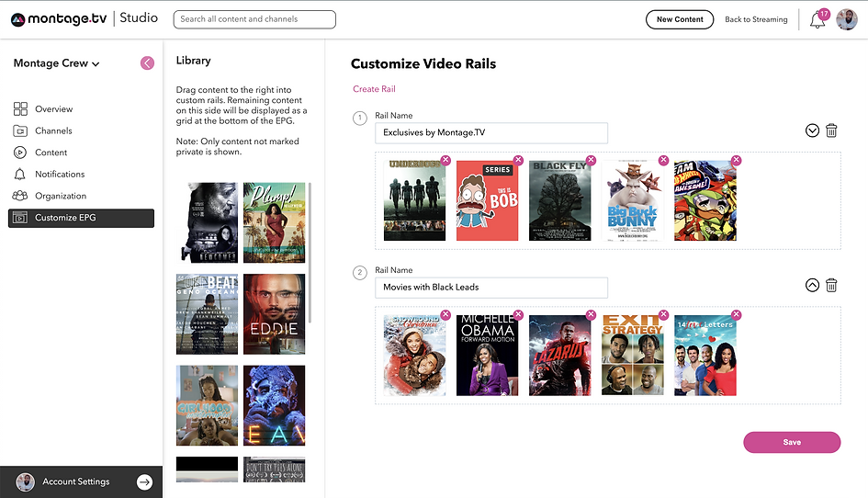
Task: Click the Overview grid icon
Action: point(20,108)
